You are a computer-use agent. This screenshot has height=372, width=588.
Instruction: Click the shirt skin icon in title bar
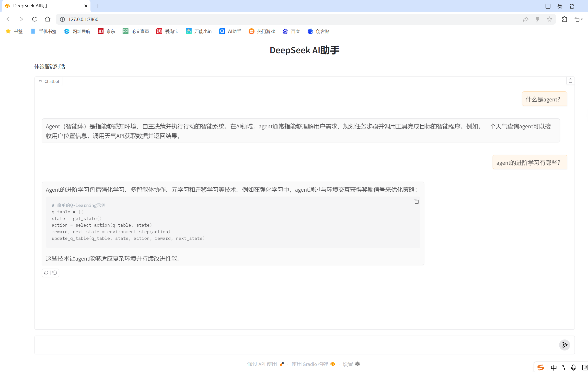click(x=572, y=6)
